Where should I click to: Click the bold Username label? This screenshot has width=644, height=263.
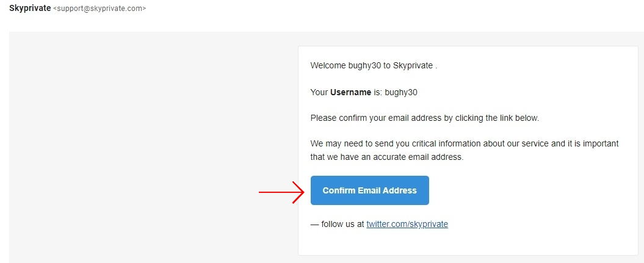pos(351,92)
